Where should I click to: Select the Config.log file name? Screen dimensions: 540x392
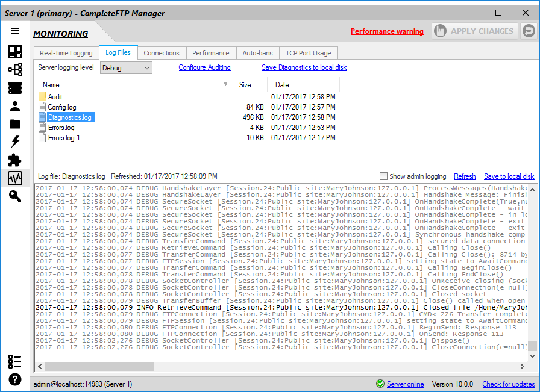tap(62, 107)
